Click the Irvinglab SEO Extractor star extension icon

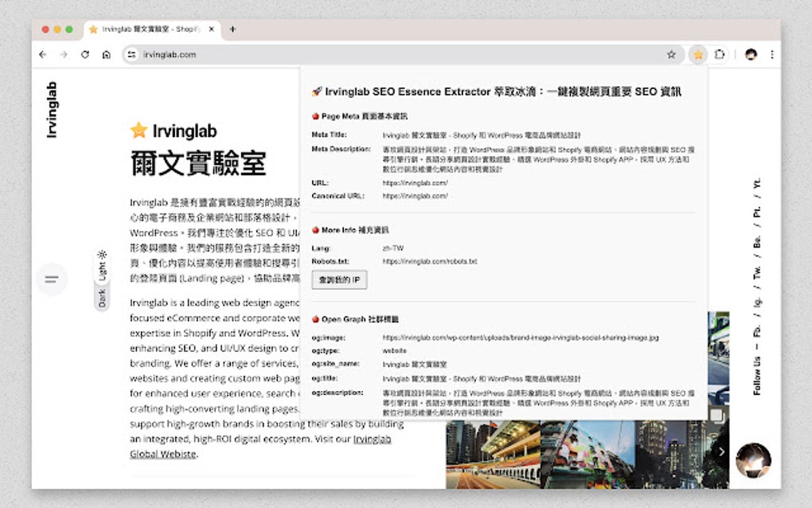tap(698, 54)
